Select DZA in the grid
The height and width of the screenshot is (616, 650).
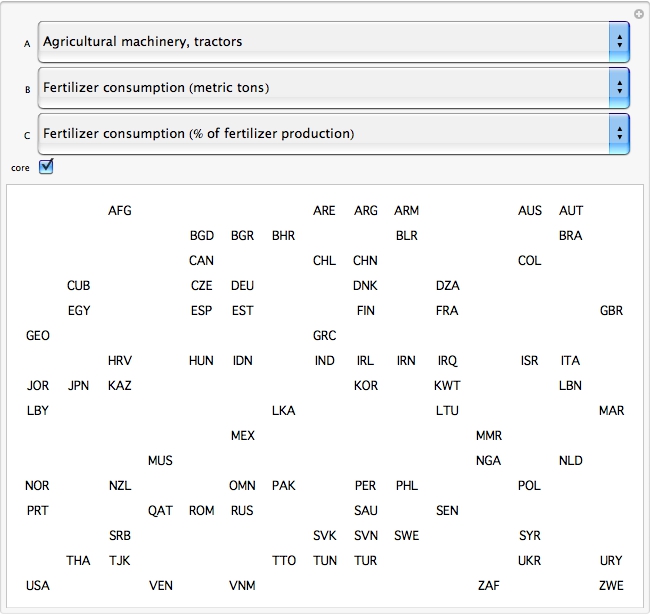(448, 286)
